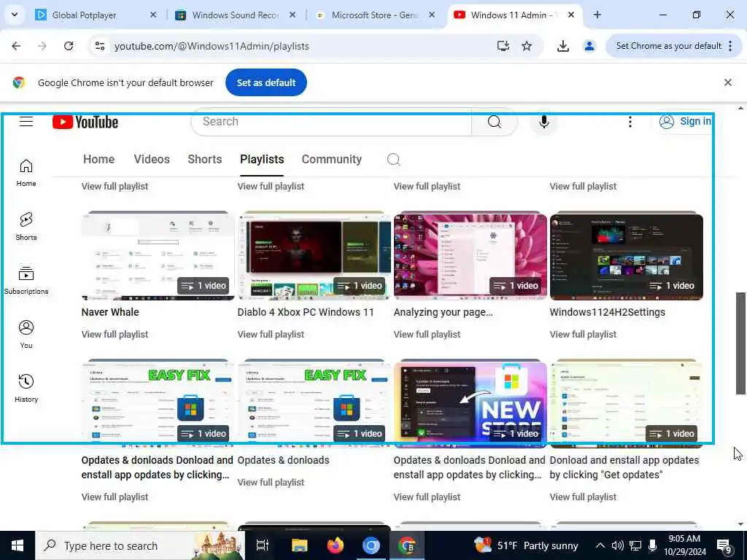
Task: Open NEW STORE playlist thumbnail
Action: (x=471, y=404)
